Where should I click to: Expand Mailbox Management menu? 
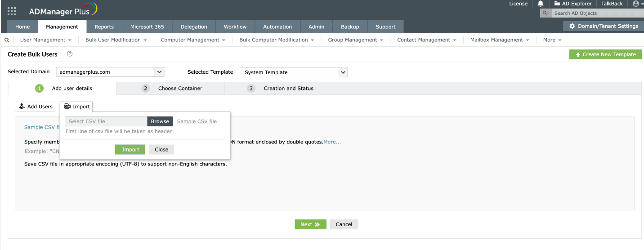point(500,40)
